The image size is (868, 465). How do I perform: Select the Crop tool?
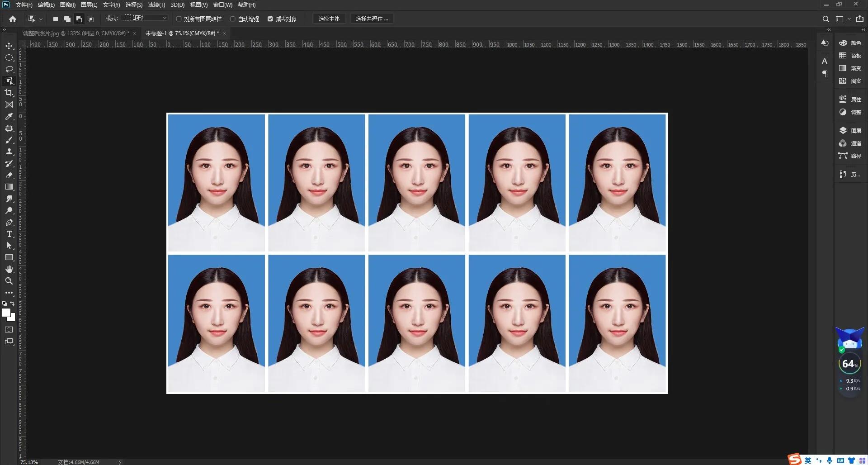9,93
